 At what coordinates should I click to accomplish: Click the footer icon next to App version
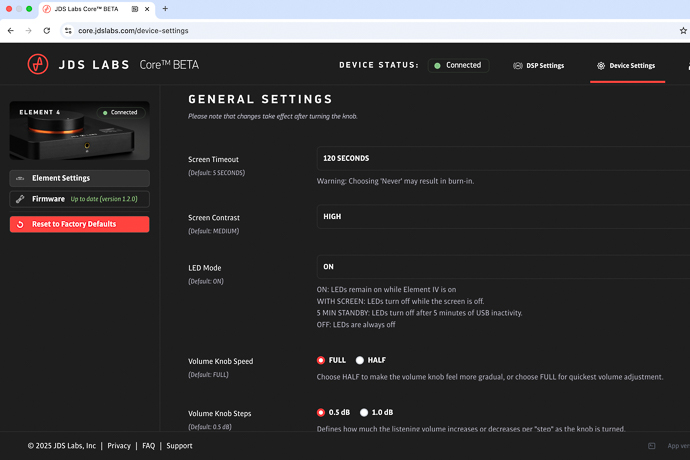[x=652, y=446]
